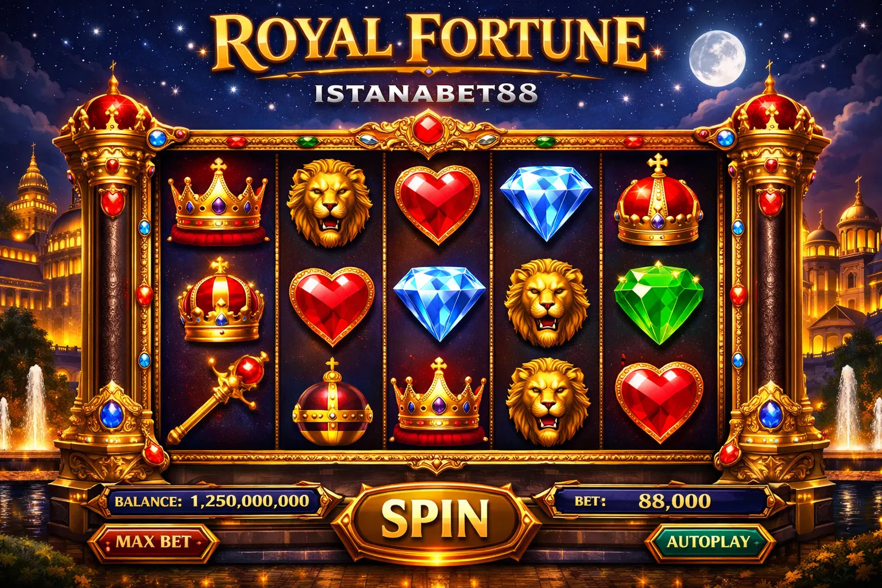
Task: Click the royal orb with cross symbol
Action: click(x=332, y=403)
